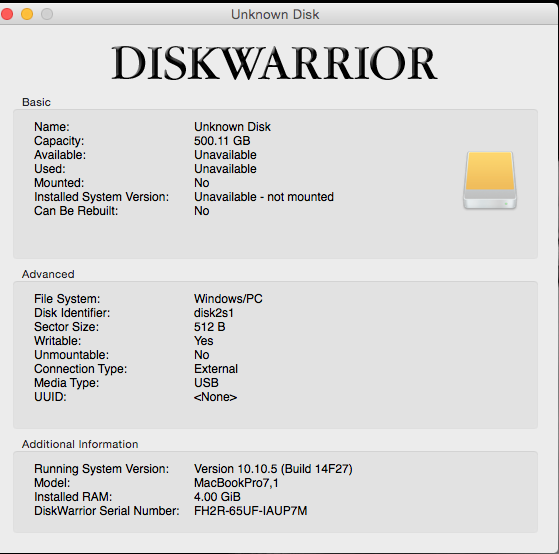Click the 'Installed RAM:' label
The width and height of the screenshot is (559, 554).
coord(73,497)
